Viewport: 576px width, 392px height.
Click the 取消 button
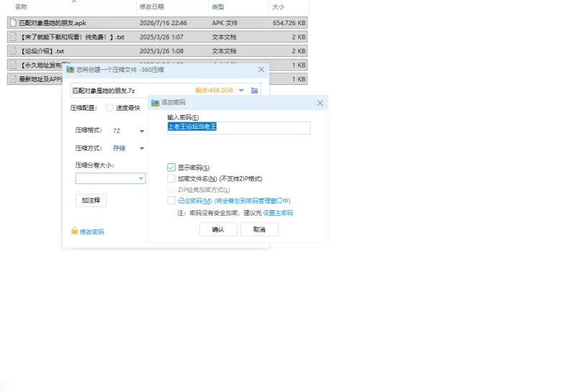[259, 229]
